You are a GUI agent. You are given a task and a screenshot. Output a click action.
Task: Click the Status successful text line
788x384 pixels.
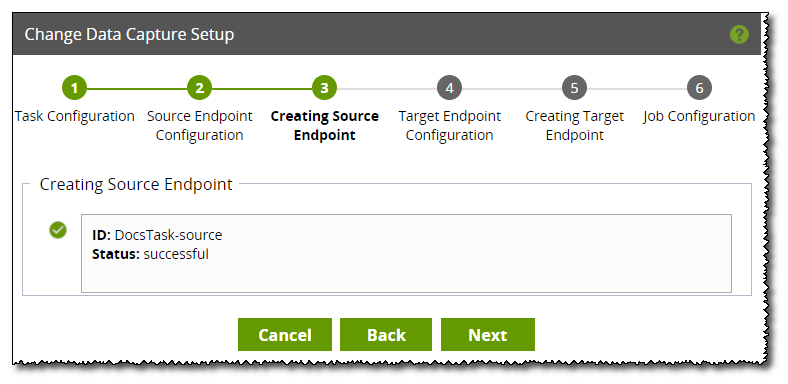(150, 254)
